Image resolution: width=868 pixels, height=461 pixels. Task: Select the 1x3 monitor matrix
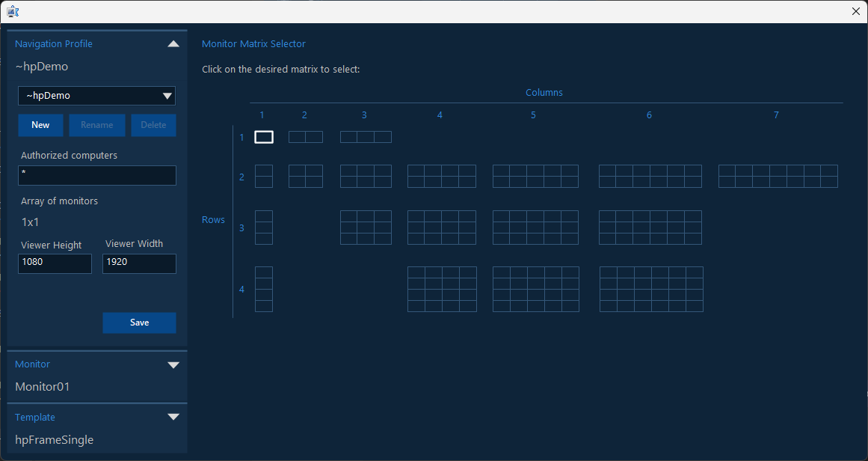point(365,137)
